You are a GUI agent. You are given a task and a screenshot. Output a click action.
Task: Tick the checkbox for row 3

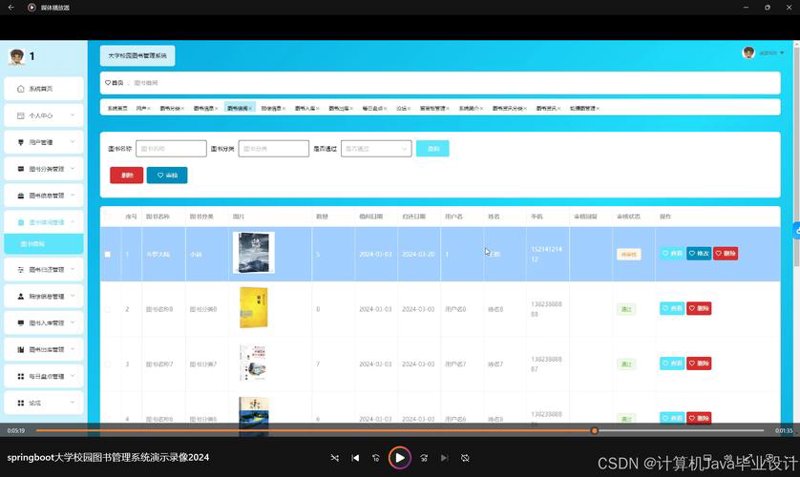[x=108, y=364]
